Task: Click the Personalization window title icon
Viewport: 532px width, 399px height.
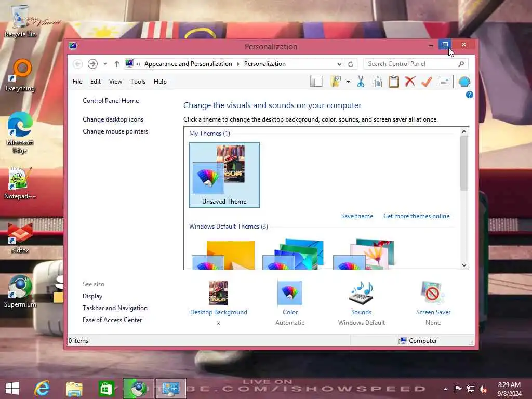Action: coord(73,46)
